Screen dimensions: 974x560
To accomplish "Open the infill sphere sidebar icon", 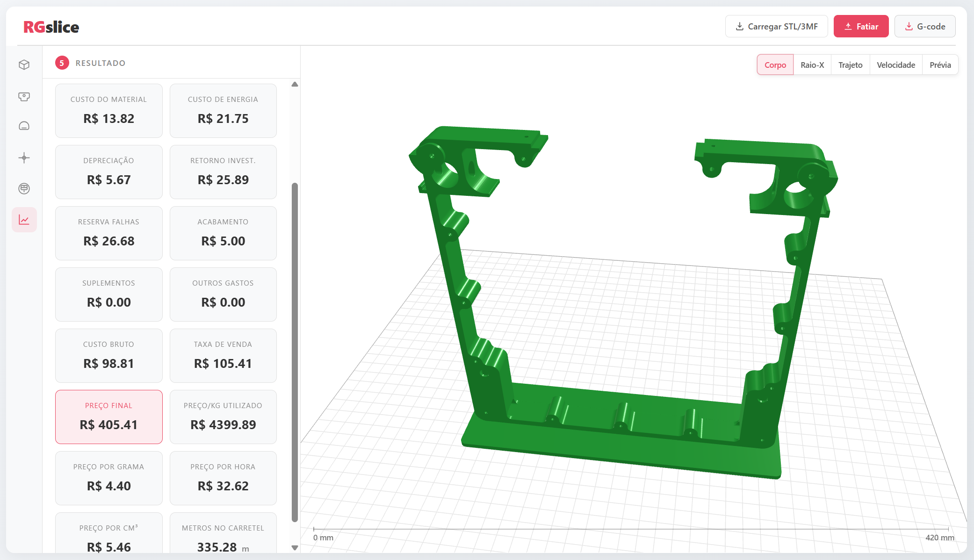I will click(x=24, y=188).
